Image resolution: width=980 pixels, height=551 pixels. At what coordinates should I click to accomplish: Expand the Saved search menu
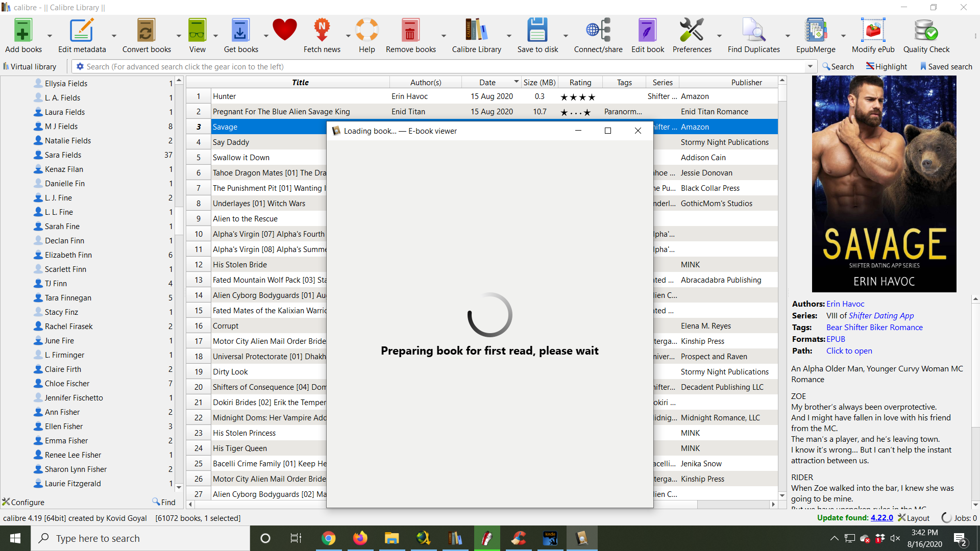click(x=946, y=67)
